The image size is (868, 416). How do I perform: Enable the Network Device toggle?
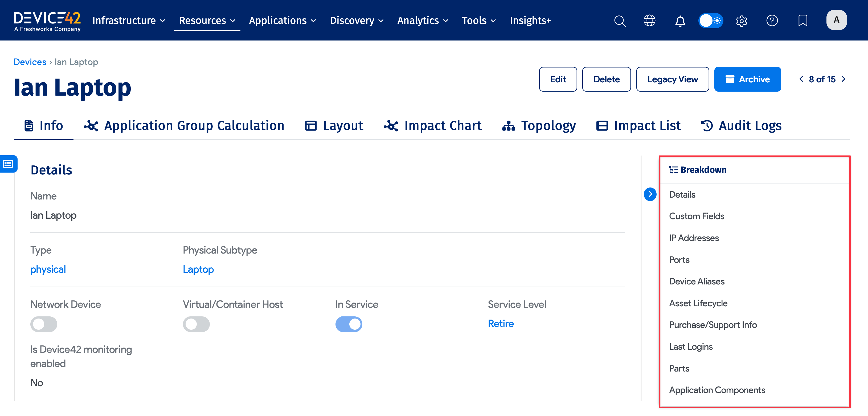44,324
